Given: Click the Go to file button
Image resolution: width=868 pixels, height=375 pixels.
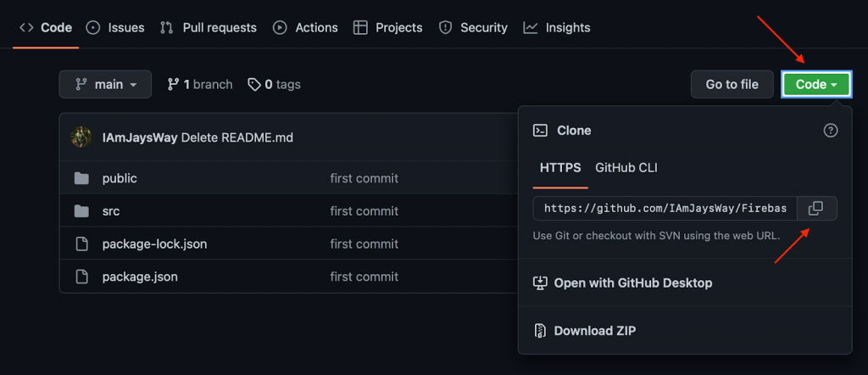Looking at the screenshot, I should pyautogui.click(x=732, y=85).
